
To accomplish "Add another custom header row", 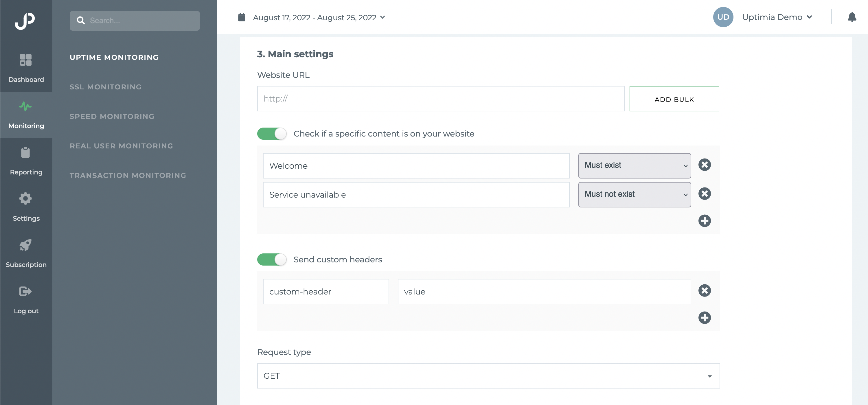I will point(704,318).
